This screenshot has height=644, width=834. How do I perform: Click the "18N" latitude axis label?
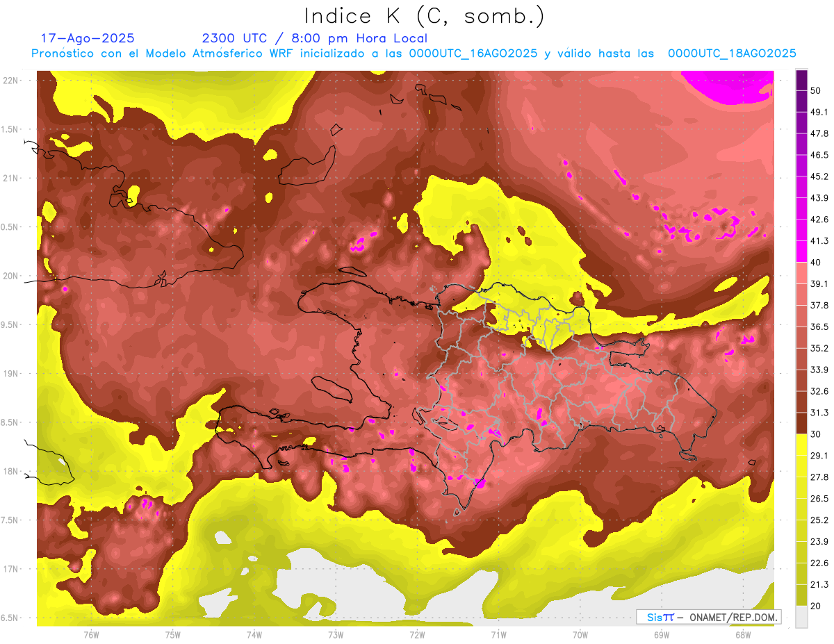(12, 472)
